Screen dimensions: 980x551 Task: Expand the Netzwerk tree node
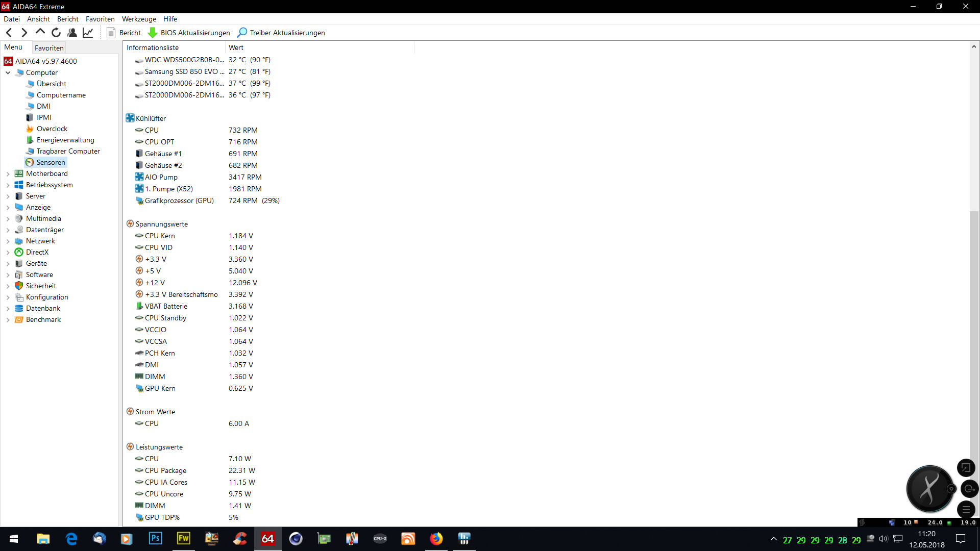pos(8,241)
